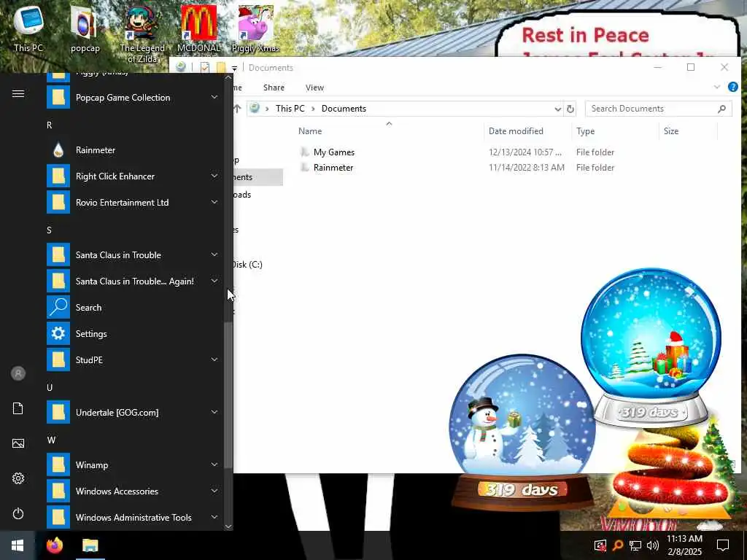Click the File Explorer taskbar icon
Screen dimensions: 747x560
pos(90,545)
